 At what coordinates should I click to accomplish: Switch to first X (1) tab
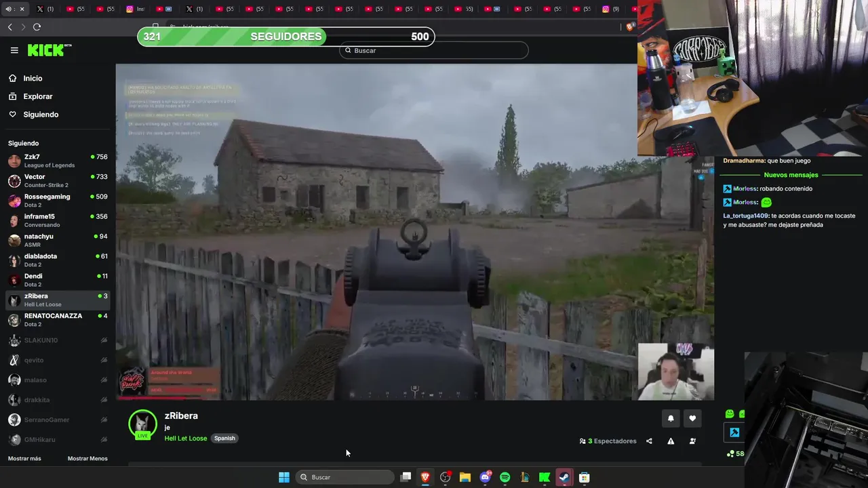coord(45,9)
